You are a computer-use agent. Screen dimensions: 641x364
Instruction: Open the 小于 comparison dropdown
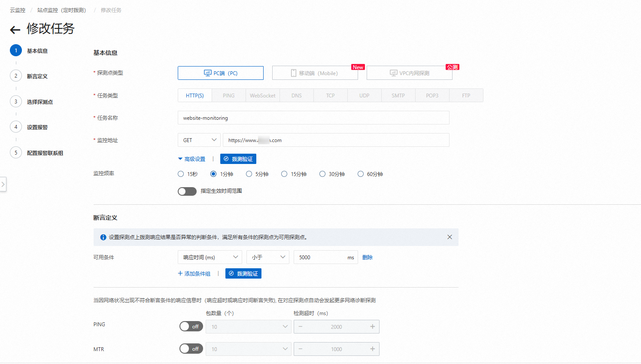268,257
